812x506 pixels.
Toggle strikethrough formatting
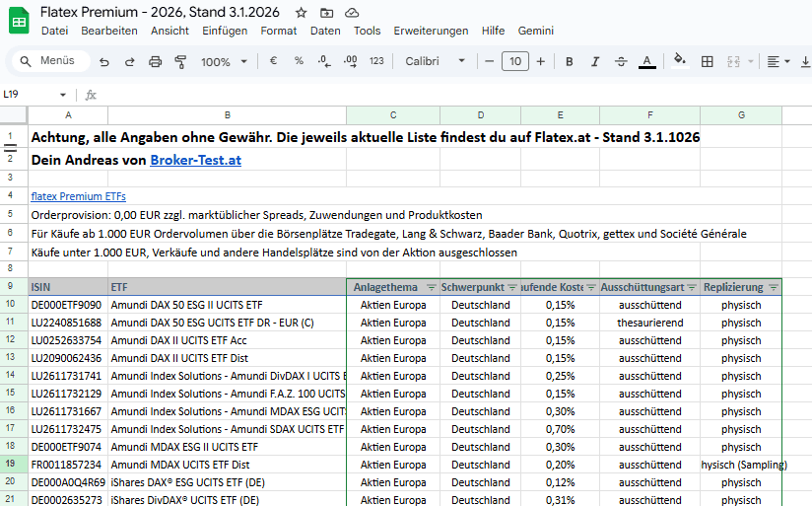(x=620, y=61)
